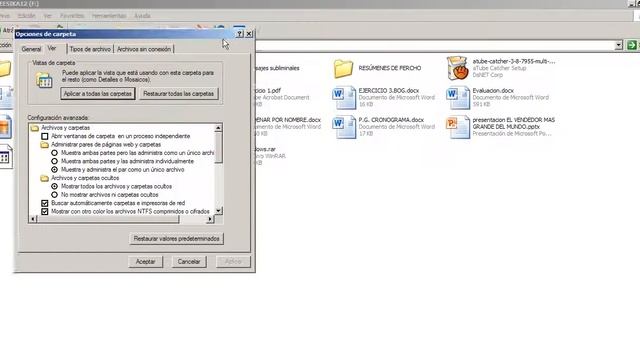Viewport: 640px width, 360px height.
Task: Open the Ver menu in Explorer menu bar
Action: (x=47, y=16)
